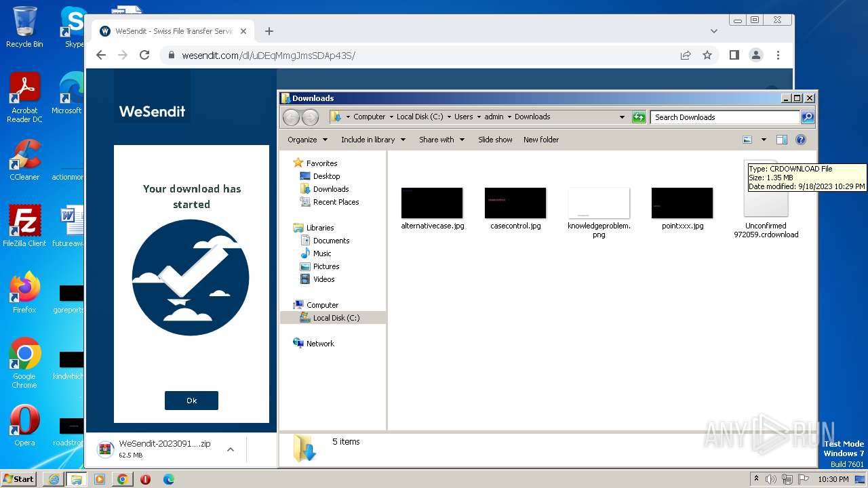This screenshot has height=488, width=868.
Task: Change view icon in Explorer toolbar
Action: click(747, 140)
